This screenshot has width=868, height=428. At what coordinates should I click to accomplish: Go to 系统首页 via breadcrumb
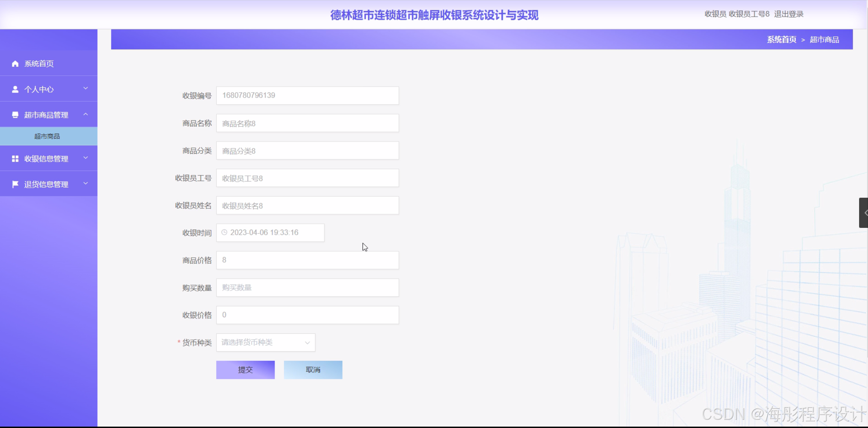point(781,40)
